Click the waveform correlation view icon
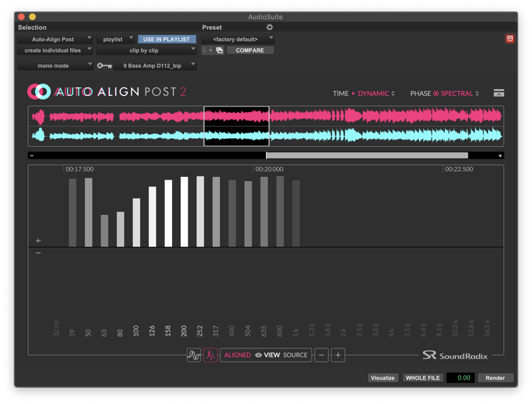Screen dimensions: 532x404 coord(194,355)
